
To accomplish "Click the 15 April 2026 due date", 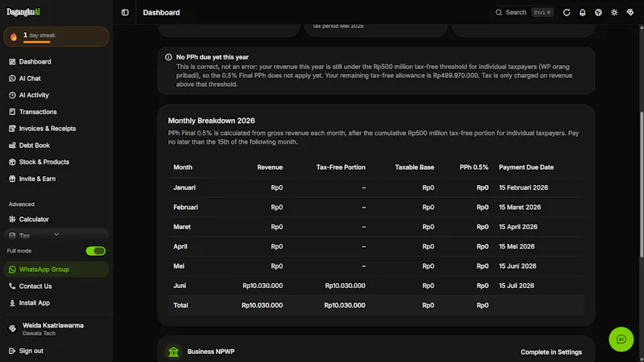I will [518, 227].
